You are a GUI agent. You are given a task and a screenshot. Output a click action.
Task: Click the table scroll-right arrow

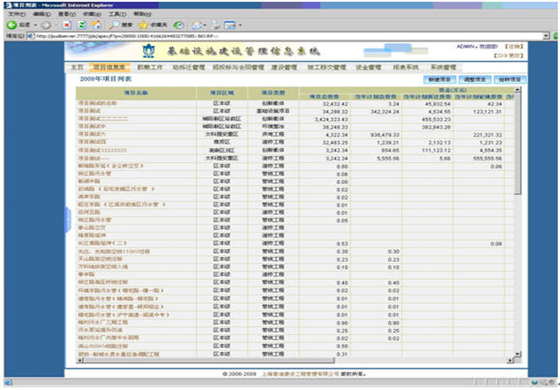point(511,360)
